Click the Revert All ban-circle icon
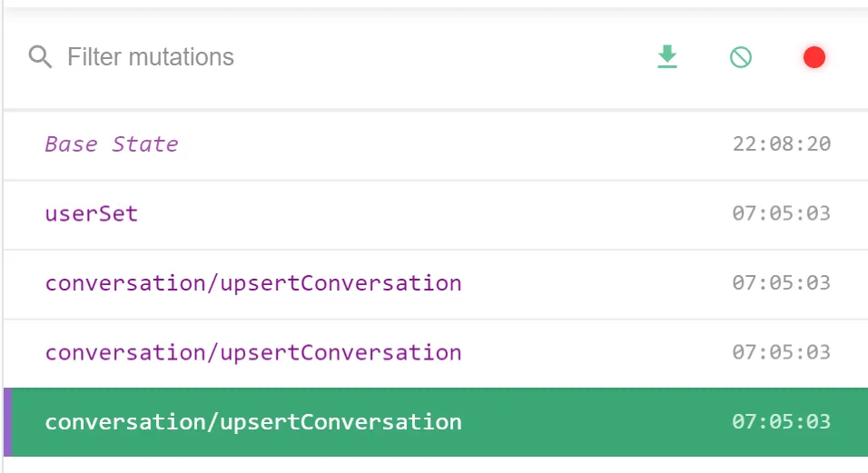Screen dimensions: 868x473 [741, 58]
